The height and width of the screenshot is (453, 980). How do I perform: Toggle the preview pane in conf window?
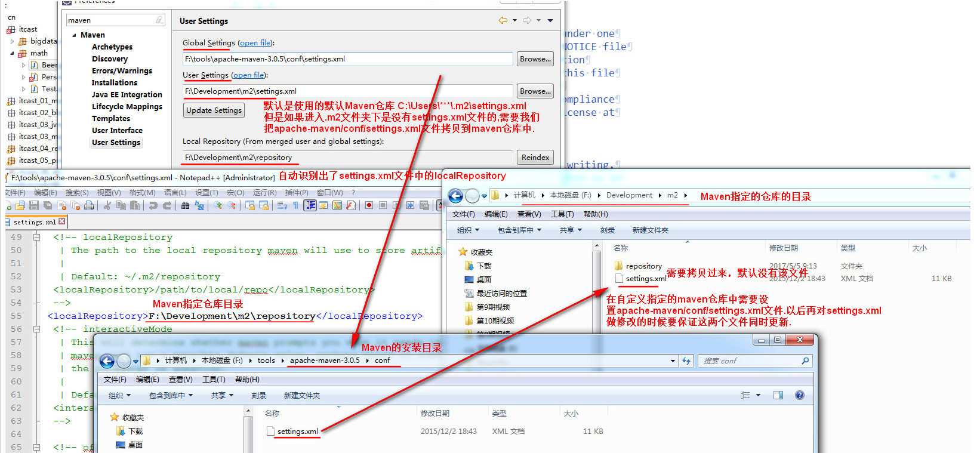coord(778,395)
